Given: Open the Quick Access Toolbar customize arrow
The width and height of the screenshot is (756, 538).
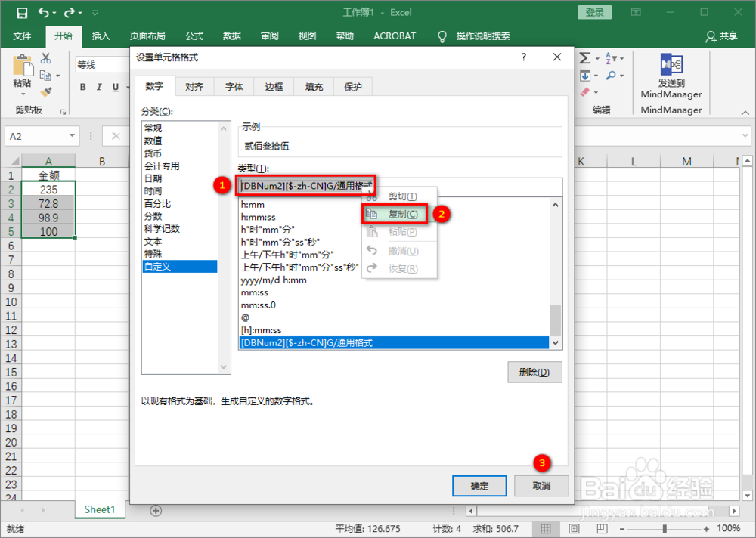Looking at the screenshot, I should point(95,13).
